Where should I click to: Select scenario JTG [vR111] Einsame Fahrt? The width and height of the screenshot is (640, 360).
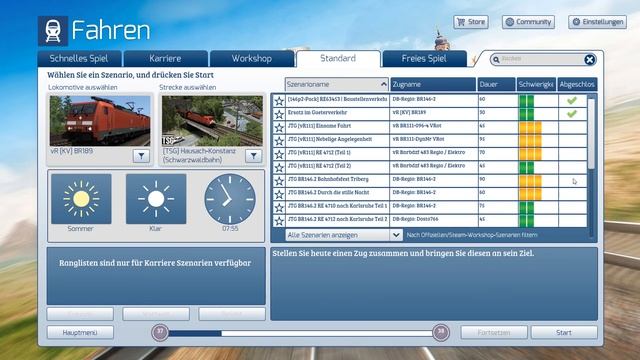click(430, 127)
